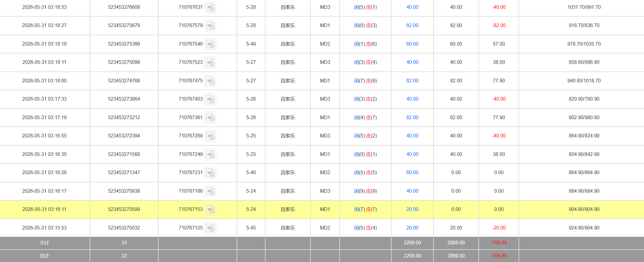Screen dimensions: 644x262
Task: Click subtotal loss value -706.55 in 小计 row
Action: [x=499, y=243]
